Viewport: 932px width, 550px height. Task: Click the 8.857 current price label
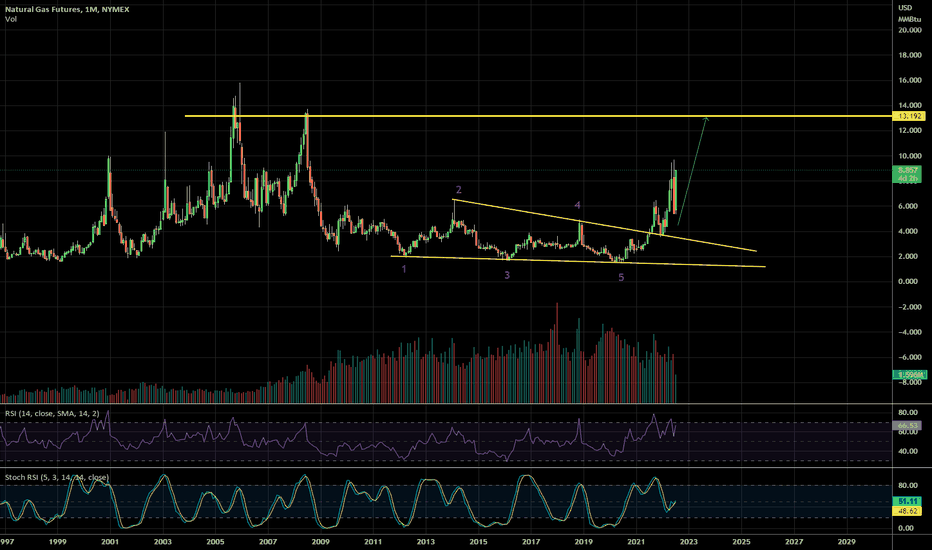pos(908,170)
